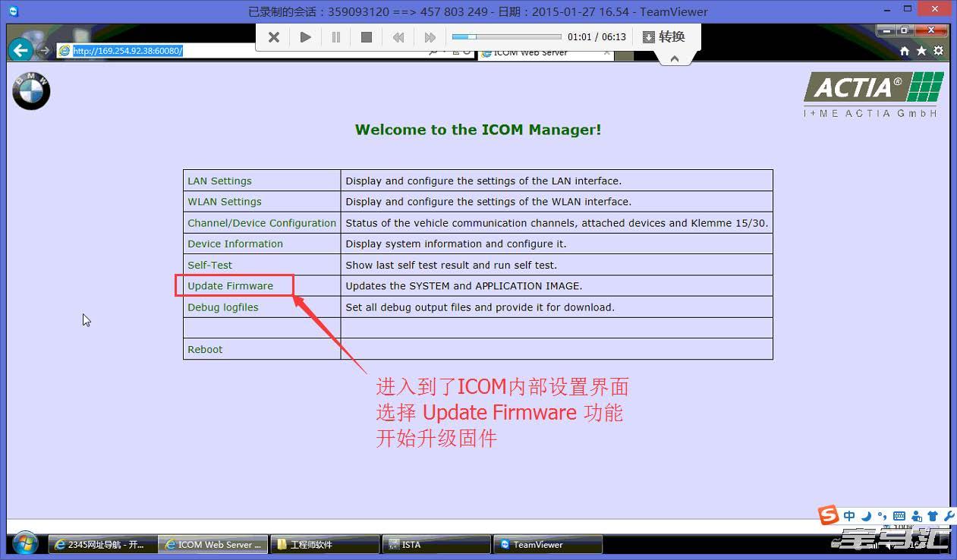Switch to ICOM Web Server taskbar button
Screen dimensions: 957x560
212,545
